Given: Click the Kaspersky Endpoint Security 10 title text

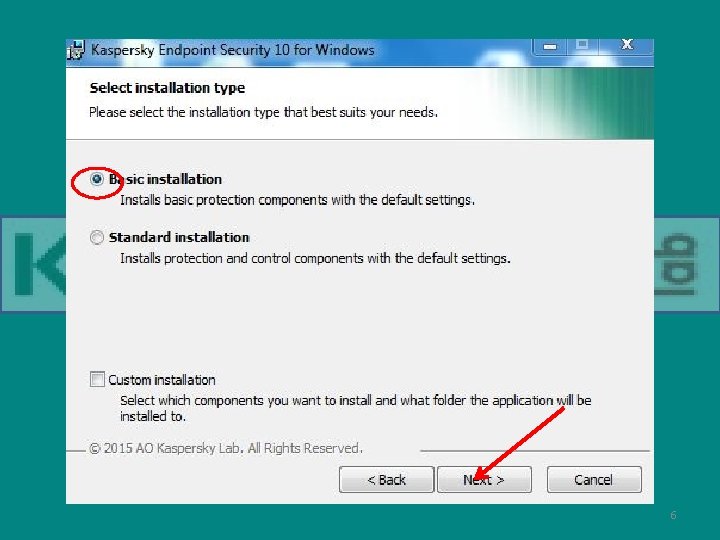Looking at the screenshot, I should coord(233,50).
